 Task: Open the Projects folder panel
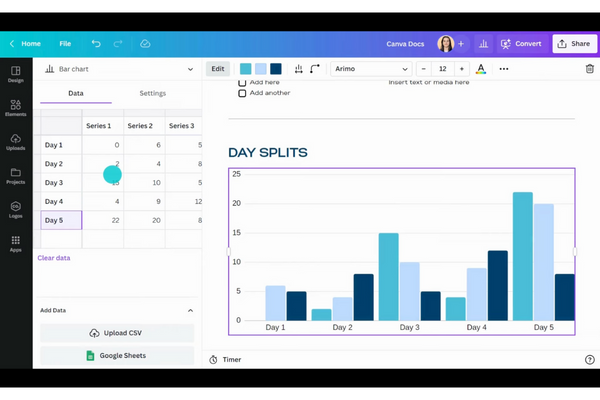[x=16, y=175]
